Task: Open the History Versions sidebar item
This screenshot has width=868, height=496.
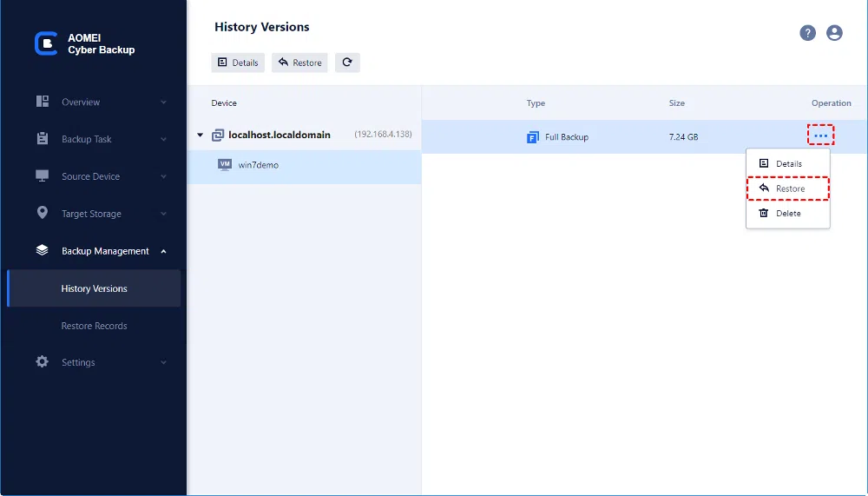Action: (x=94, y=288)
